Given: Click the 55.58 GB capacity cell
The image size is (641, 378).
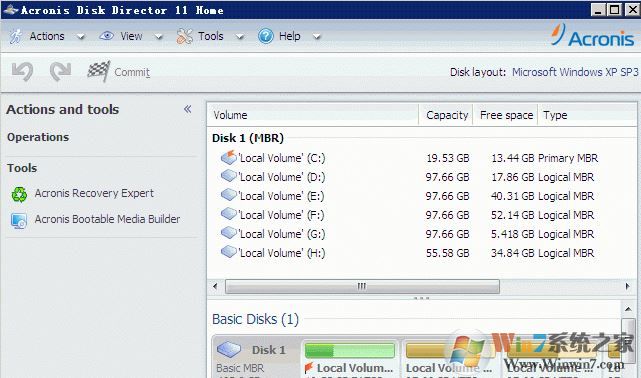Looking at the screenshot, I should tap(448, 253).
